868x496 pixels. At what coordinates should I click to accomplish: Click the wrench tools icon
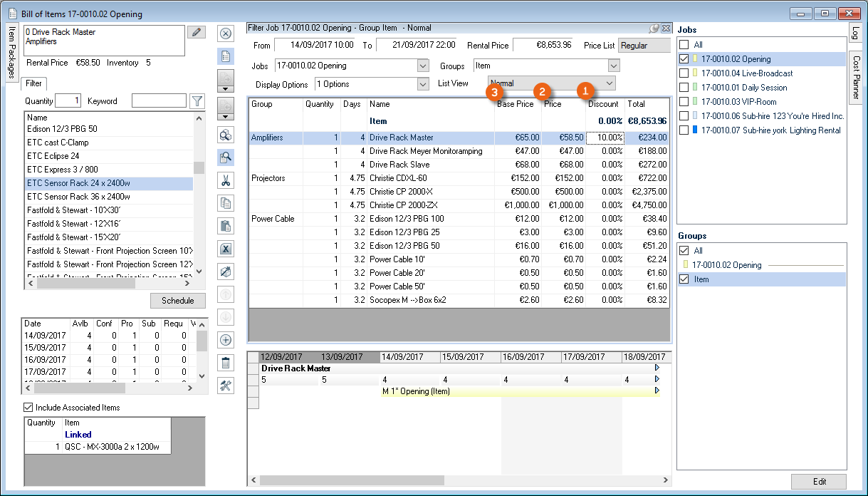coord(226,386)
